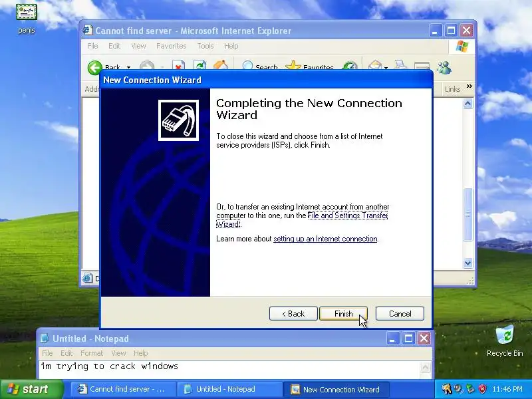Click the History clock icon in IE toolbar
532x399 pixels.
tap(349, 66)
